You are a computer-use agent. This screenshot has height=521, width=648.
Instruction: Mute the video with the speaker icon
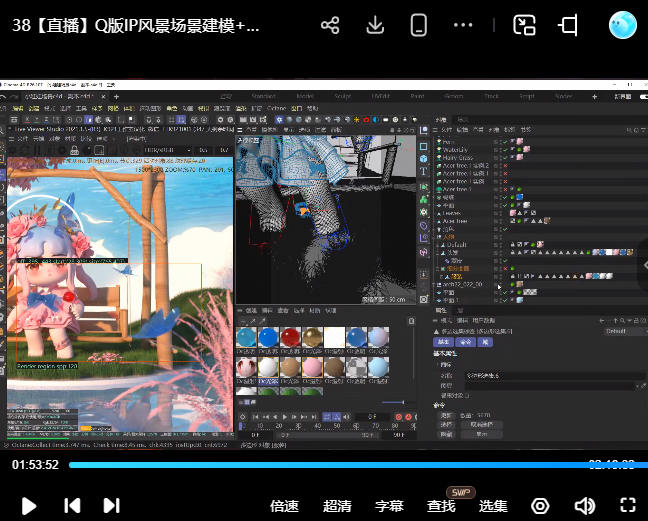pyautogui.click(x=585, y=506)
